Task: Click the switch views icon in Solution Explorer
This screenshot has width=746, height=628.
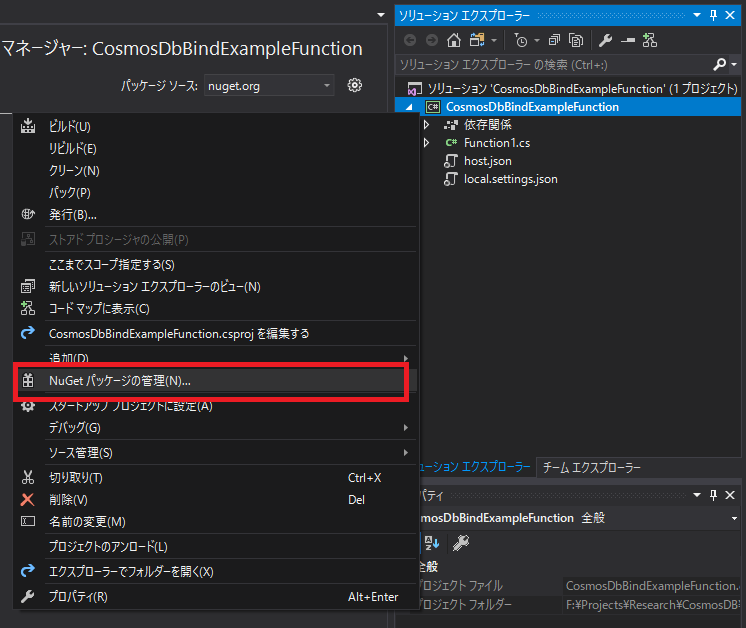Action: [x=477, y=40]
